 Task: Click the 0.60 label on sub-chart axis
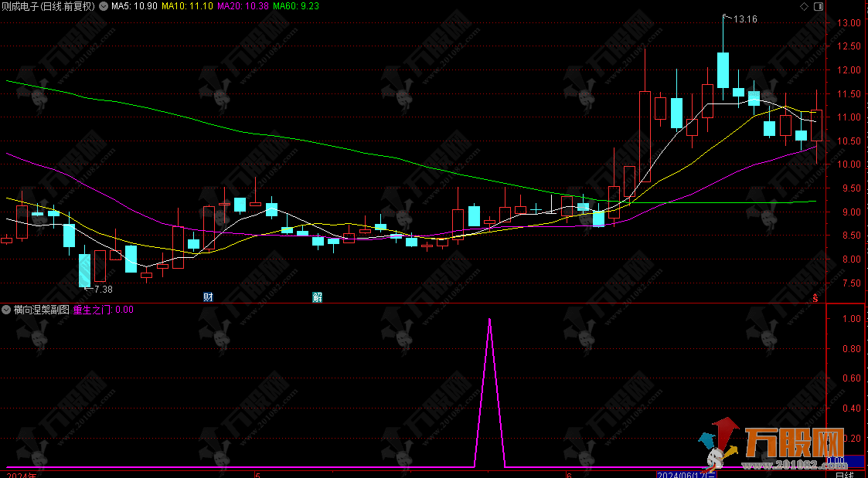coord(851,378)
